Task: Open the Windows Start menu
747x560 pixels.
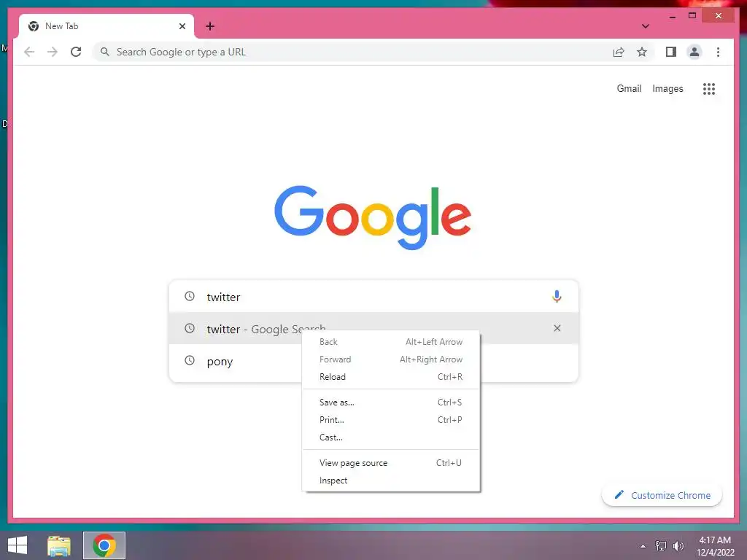Action: [x=18, y=545]
